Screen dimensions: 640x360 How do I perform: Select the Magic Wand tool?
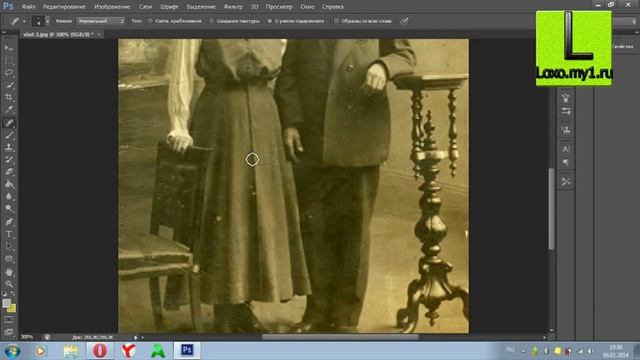(9, 85)
